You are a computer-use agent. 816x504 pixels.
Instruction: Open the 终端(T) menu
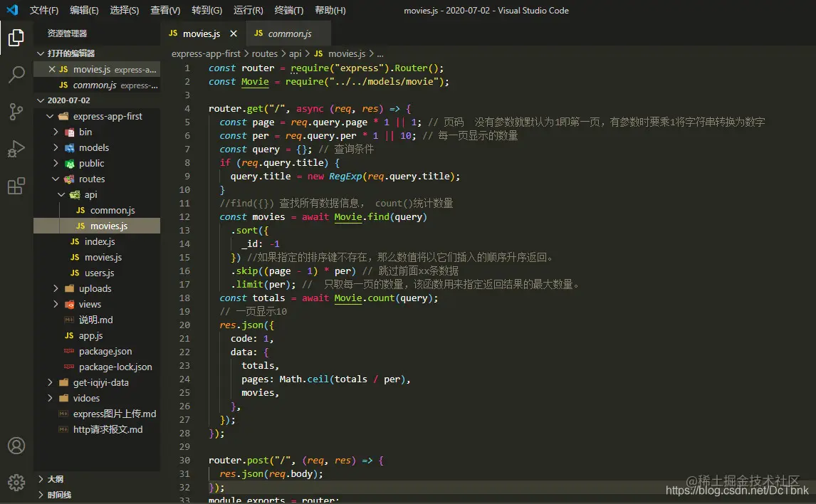[289, 10]
